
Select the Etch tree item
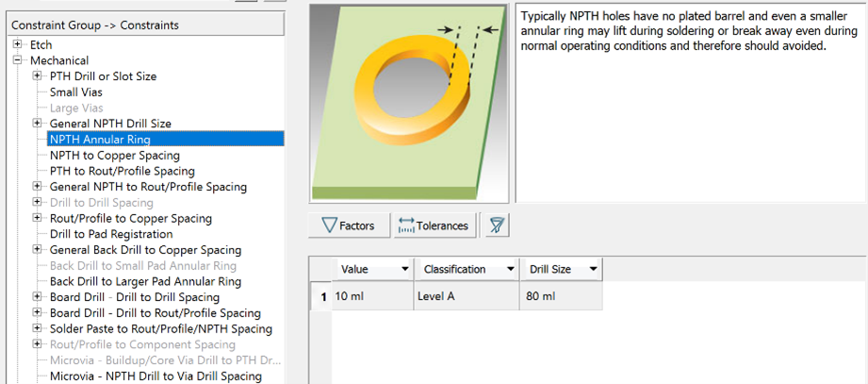click(x=41, y=44)
